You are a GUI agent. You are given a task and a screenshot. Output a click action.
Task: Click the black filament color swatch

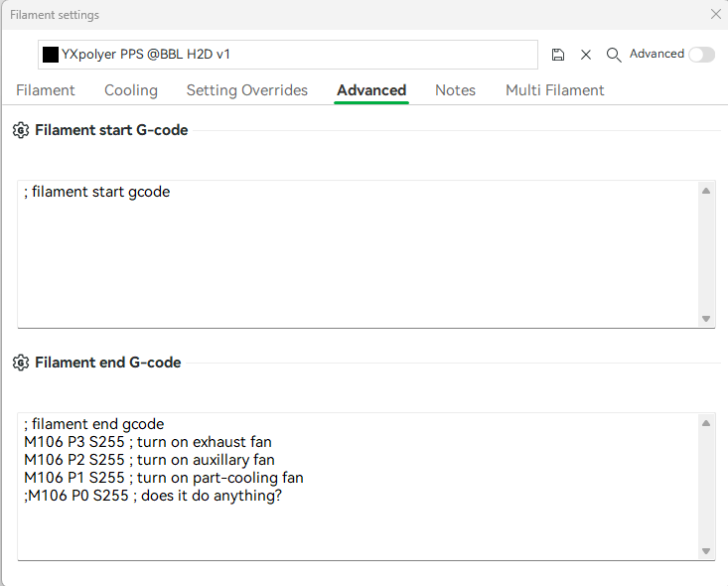click(51, 55)
